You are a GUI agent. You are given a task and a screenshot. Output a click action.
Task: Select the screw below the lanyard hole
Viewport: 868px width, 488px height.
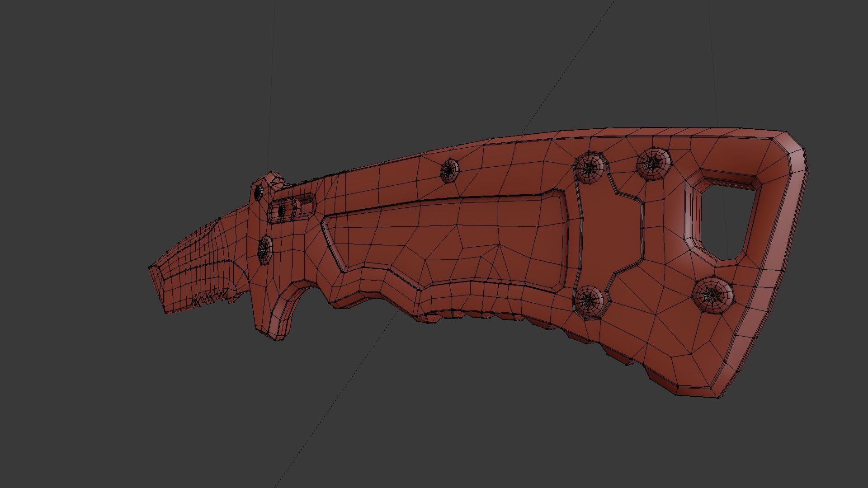click(x=713, y=295)
